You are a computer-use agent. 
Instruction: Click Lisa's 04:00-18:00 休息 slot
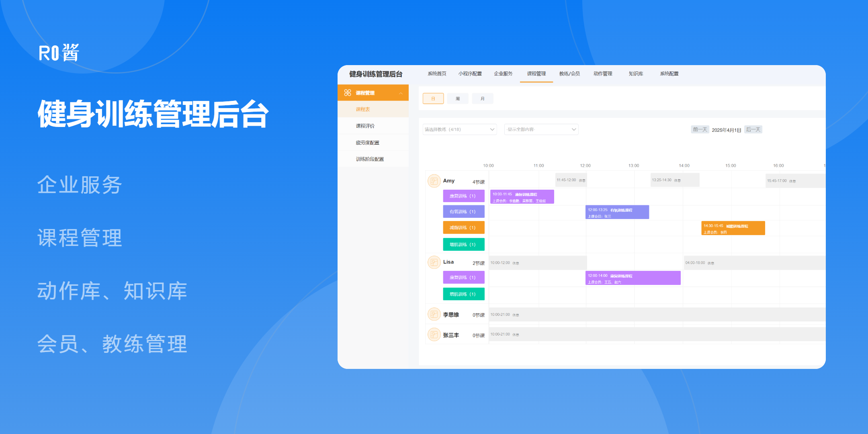pyautogui.click(x=755, y=263)
